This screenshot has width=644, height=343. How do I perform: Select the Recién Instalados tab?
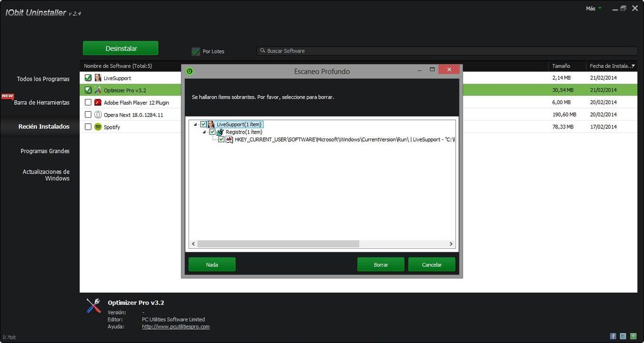point(44,126)
